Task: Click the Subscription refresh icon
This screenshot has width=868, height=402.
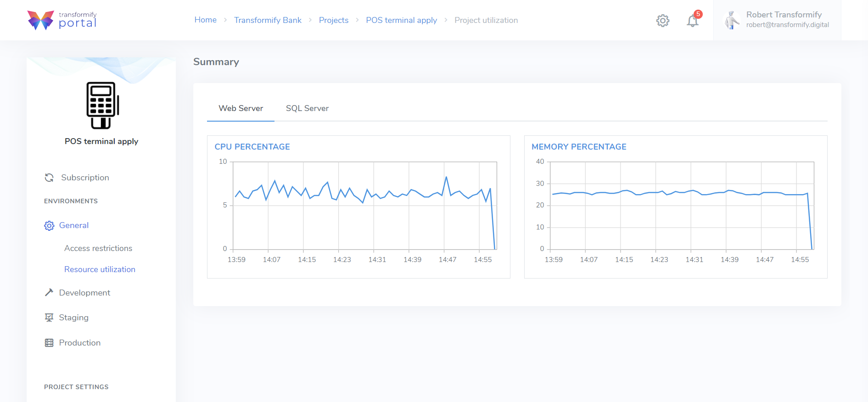Action: (x=49, y=178)
